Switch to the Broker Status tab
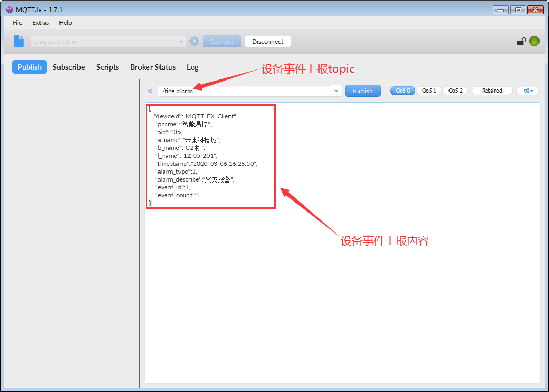 tap(153, 67)
